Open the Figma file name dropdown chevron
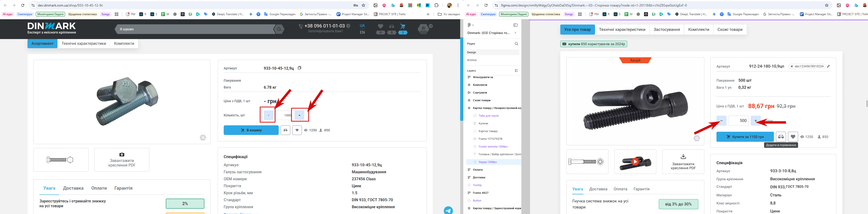Image resolution: width=868 pixels, height=214 pixels. pyautogui.click(x=515, y=33)
